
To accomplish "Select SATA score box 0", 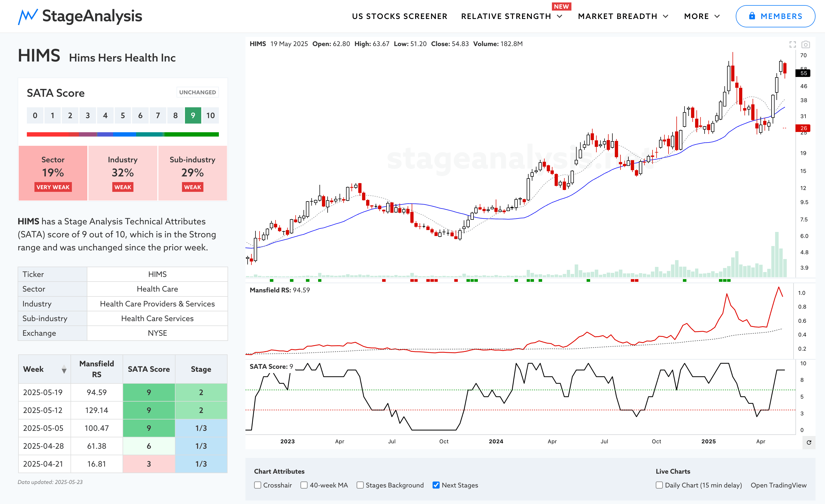I will pyautogui.click(x=35, y=115).
